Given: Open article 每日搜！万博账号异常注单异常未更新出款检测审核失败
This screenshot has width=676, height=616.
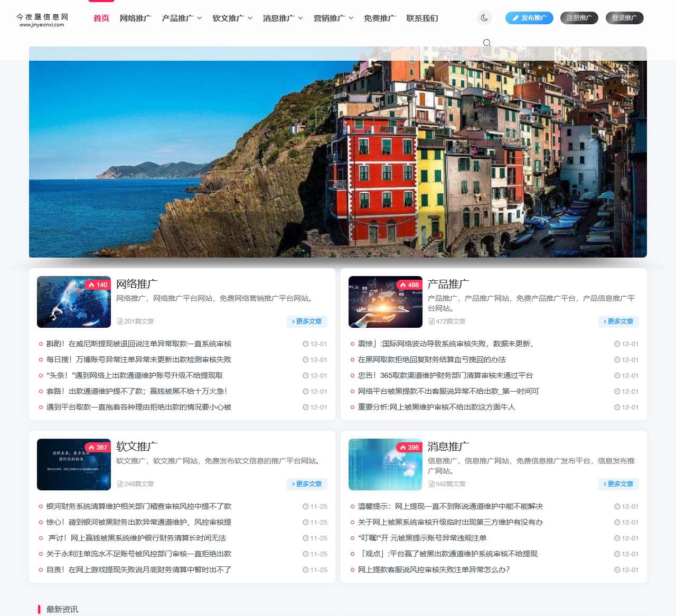Looking at the screenshot, I should 139,360.
